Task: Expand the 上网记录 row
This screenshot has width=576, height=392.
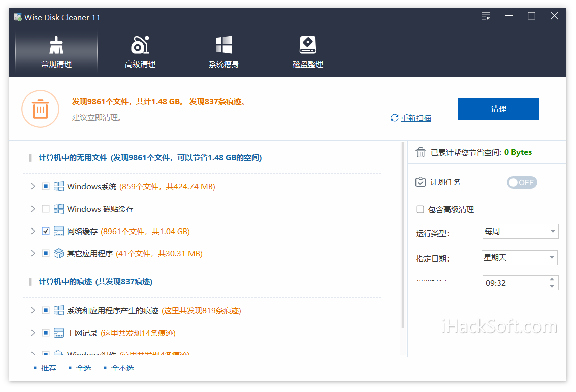Action: (33, 333)
